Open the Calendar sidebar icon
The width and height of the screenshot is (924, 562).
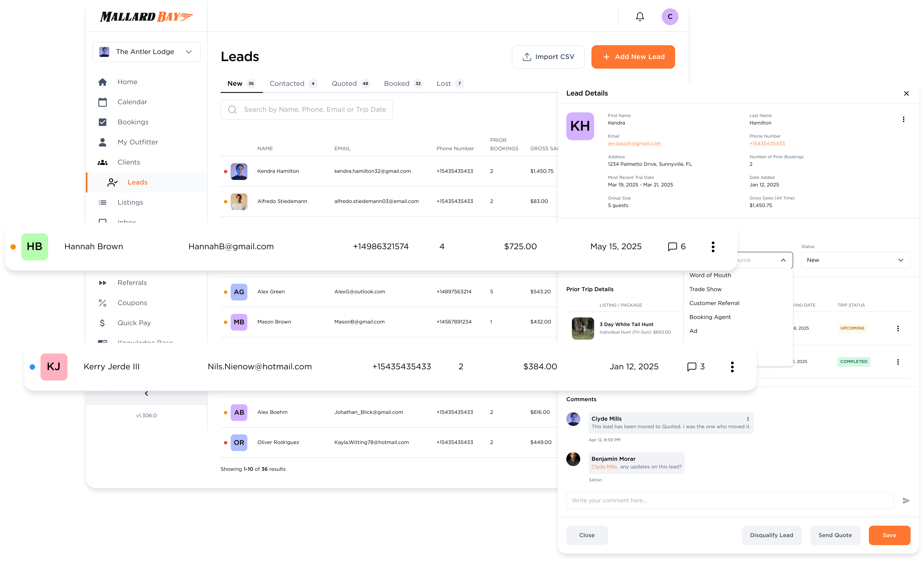tap(102, 102)
